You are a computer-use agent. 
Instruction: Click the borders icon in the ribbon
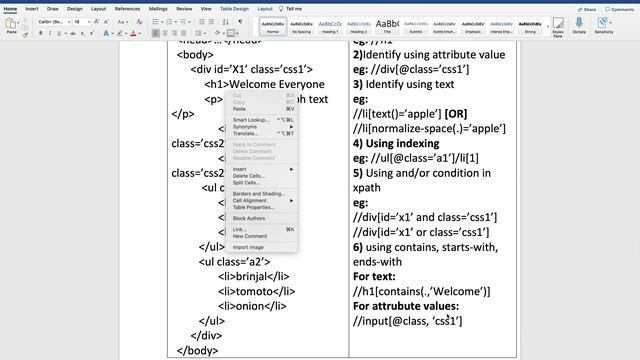click(231, 33)
